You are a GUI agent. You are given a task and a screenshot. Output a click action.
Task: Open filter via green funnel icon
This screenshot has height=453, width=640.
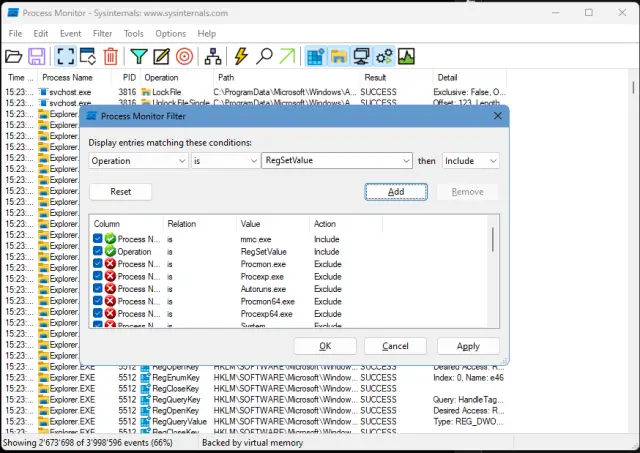139,56
